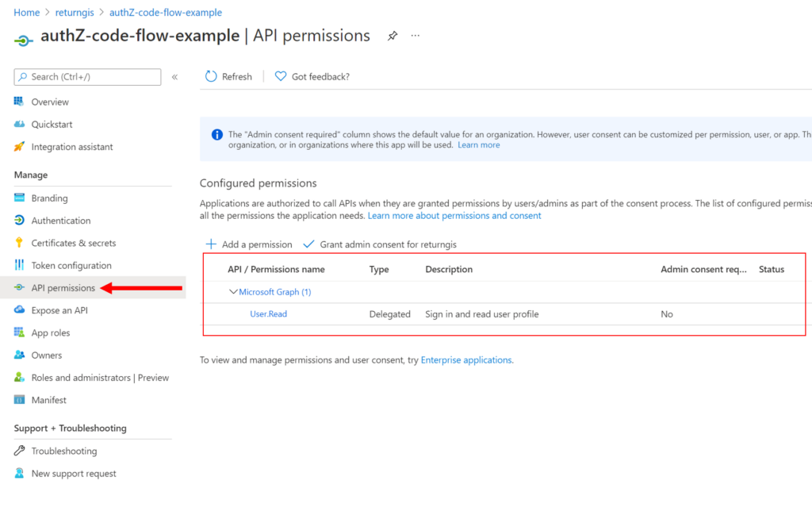Screen dimensions: 812x515
Task: Click the Delegated type cell
Action: point(389,314)
